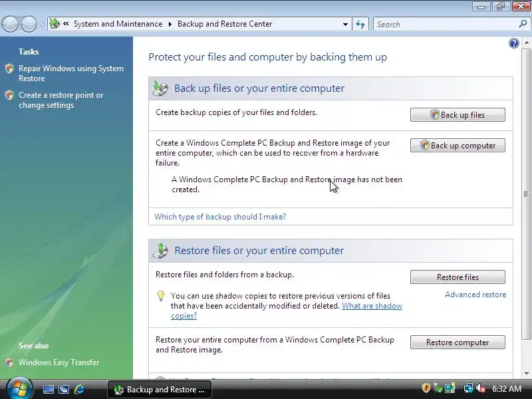Click the light bulb tip icon

click(x=161, y=296)
